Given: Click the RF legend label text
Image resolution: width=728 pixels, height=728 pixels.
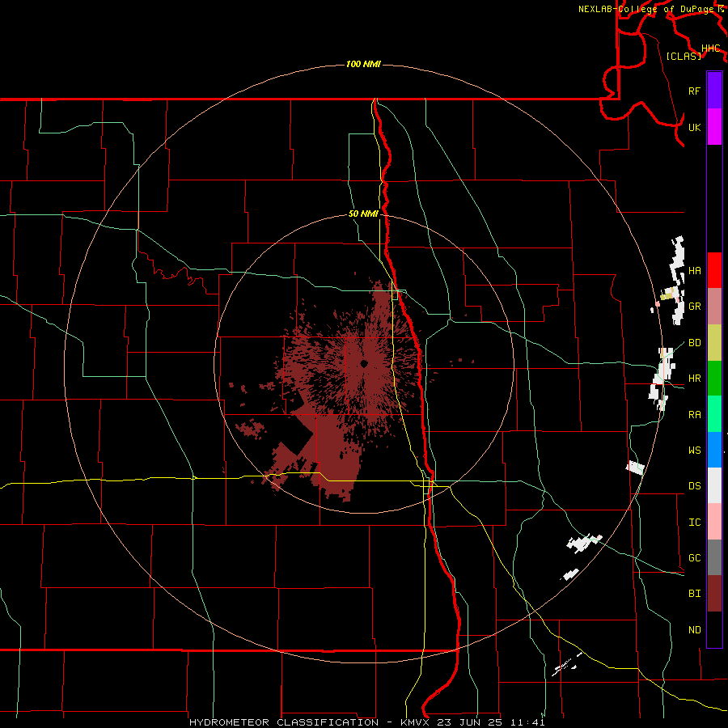Looking at the screenshot, I should pos(694,91).
